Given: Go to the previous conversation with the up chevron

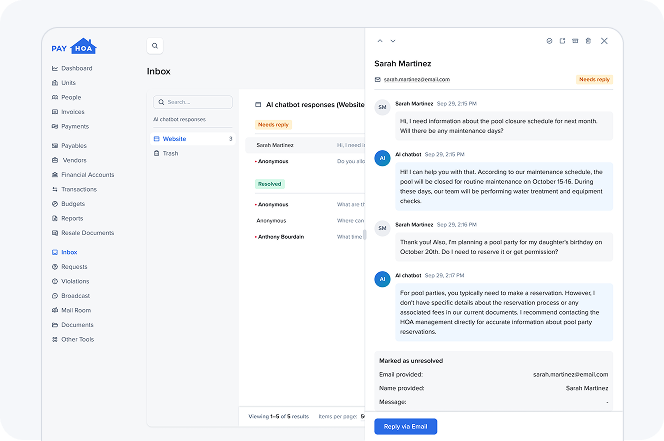Looking at the screenshot, I should tap(380, 41).
